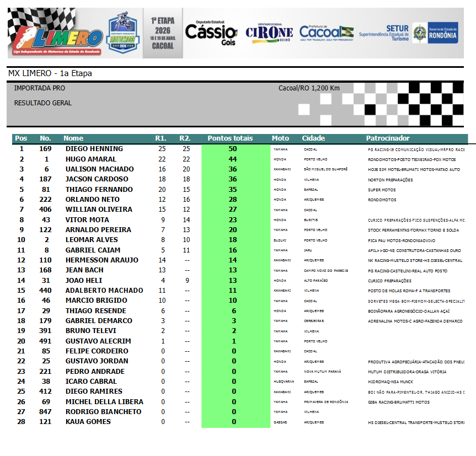The height and width of the screenshot is (456, 476).
Task: Click the green cell showing 50 points
Action: pos(233,149)
